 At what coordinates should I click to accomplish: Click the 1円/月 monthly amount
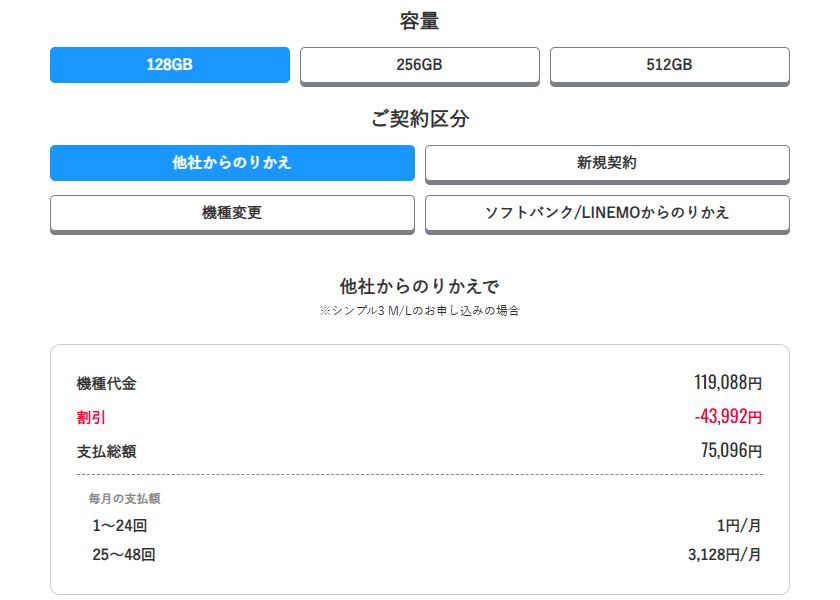739,526
